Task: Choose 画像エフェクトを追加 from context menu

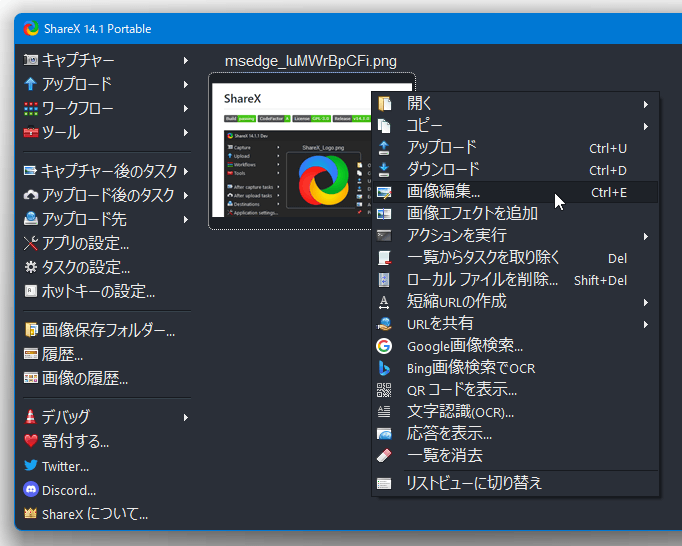Action: (x=515, y=214)
